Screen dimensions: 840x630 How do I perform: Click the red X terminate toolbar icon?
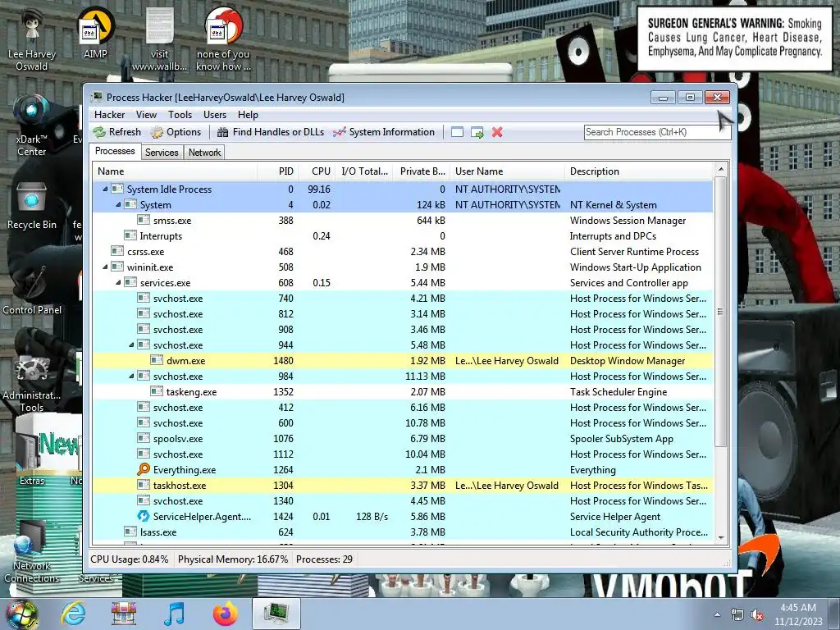tap(497, 132)
